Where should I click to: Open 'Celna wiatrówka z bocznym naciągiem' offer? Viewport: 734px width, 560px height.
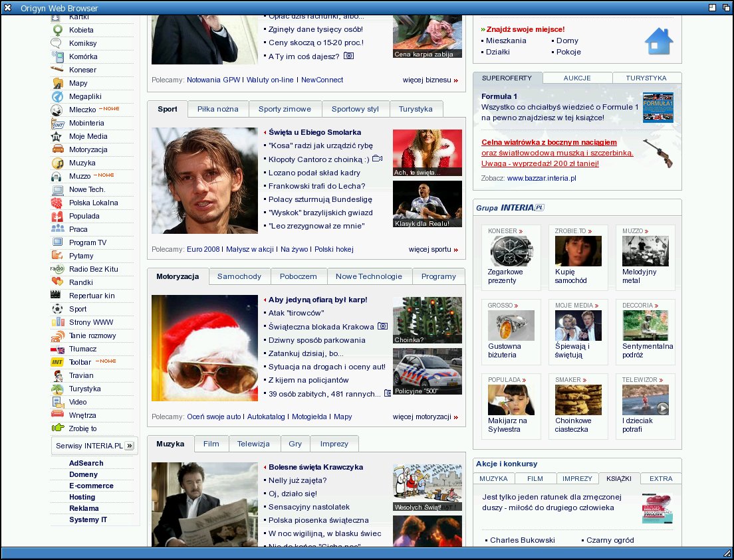click(549, 142)
